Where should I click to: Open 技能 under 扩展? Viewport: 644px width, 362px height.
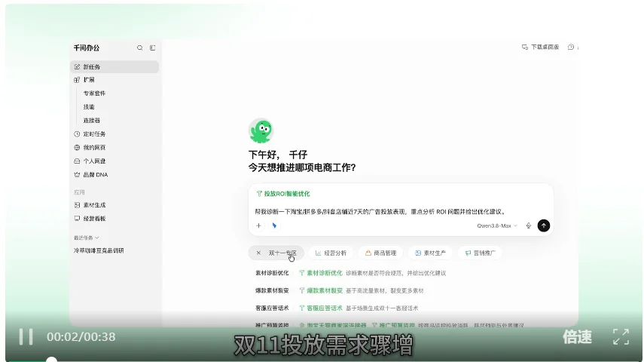pos(89,107)
